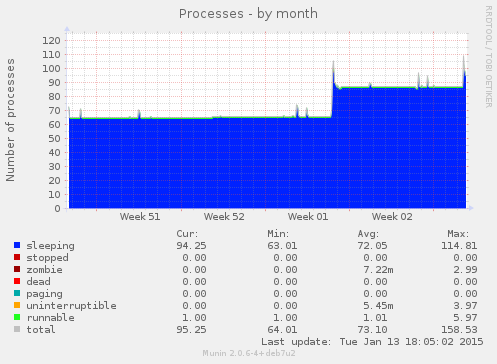
Task: Click the 'stopped' legend label
Action: tap(47, 258)
